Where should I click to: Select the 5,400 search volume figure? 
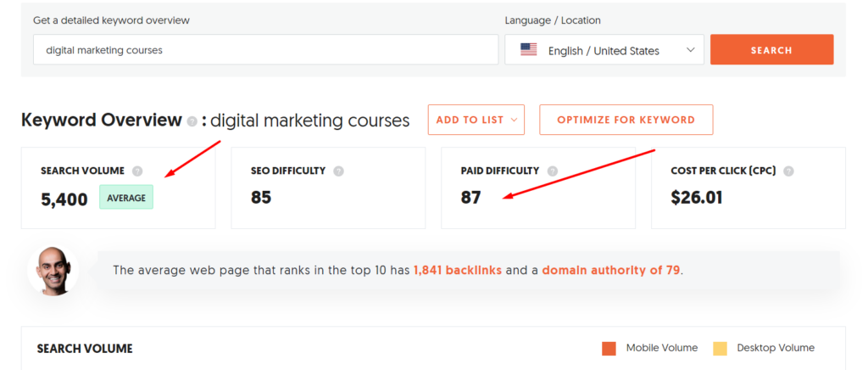(x=64, y=199)
